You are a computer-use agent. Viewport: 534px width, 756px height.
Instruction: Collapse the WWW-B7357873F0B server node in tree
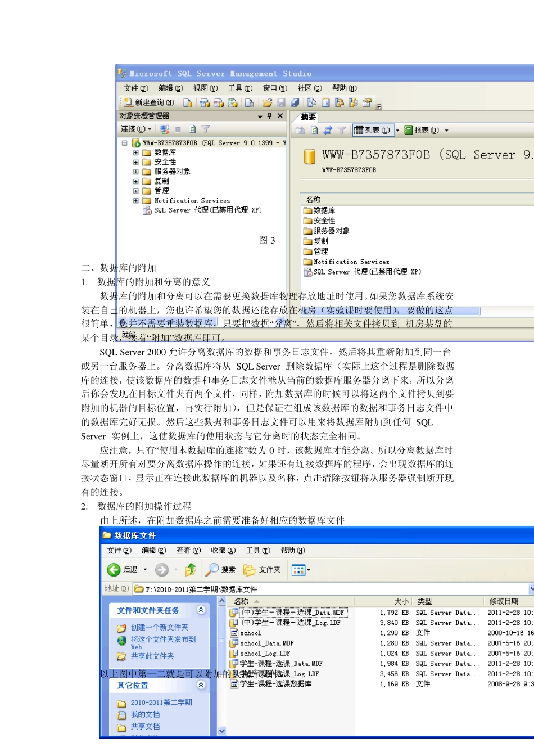[x=124, y=143]
